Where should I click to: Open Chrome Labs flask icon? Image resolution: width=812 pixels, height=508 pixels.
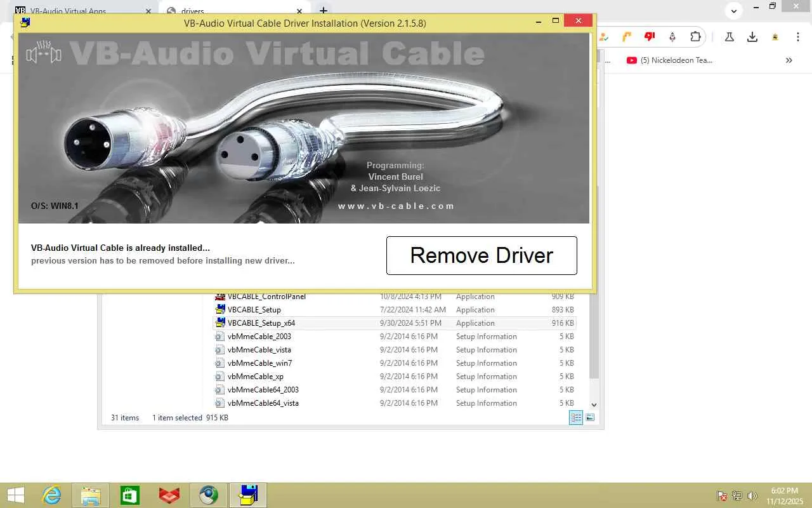(x=729, y=37)
